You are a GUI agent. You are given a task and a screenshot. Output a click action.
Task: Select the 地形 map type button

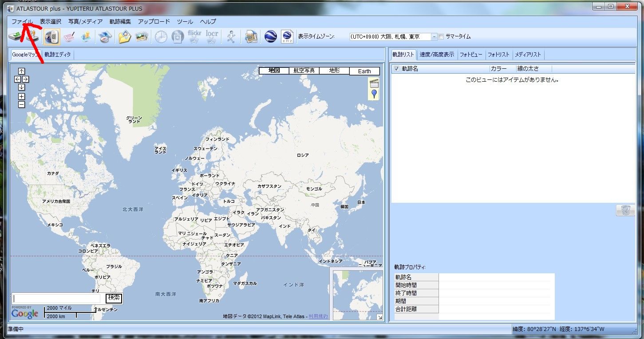click(x=334, y=71)
